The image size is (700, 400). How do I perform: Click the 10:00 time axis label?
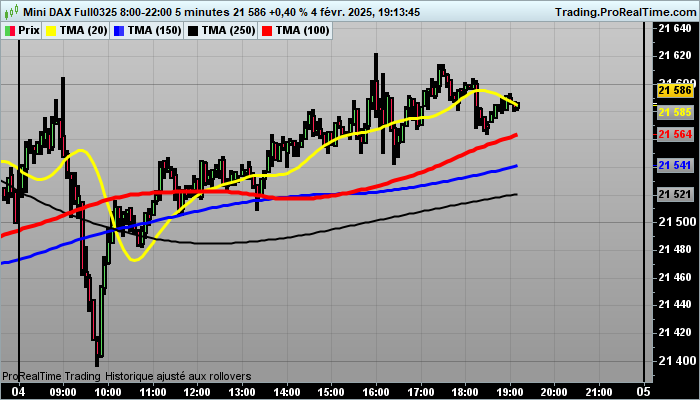click(x=108, y=391)
